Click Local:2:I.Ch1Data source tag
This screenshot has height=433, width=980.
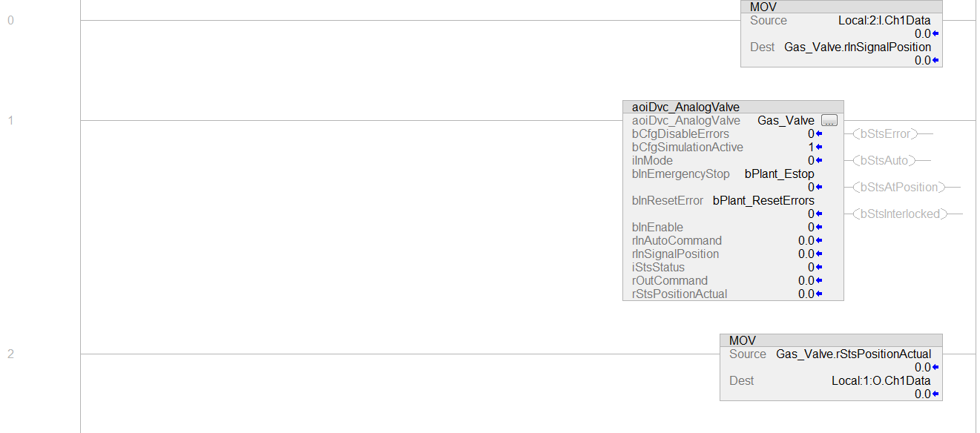884,21
